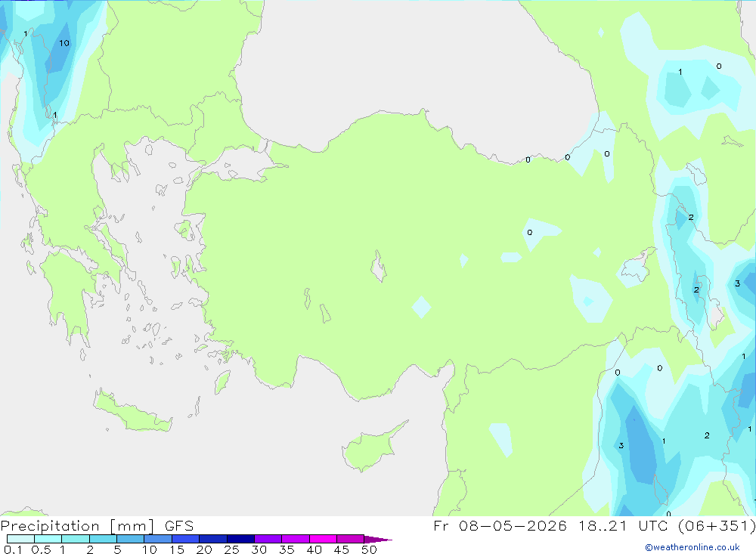Image resolution: width=756 pixels, height=554 pixels.
Task: Click the "10" precipitation value on the map
Action: point(64,43)
